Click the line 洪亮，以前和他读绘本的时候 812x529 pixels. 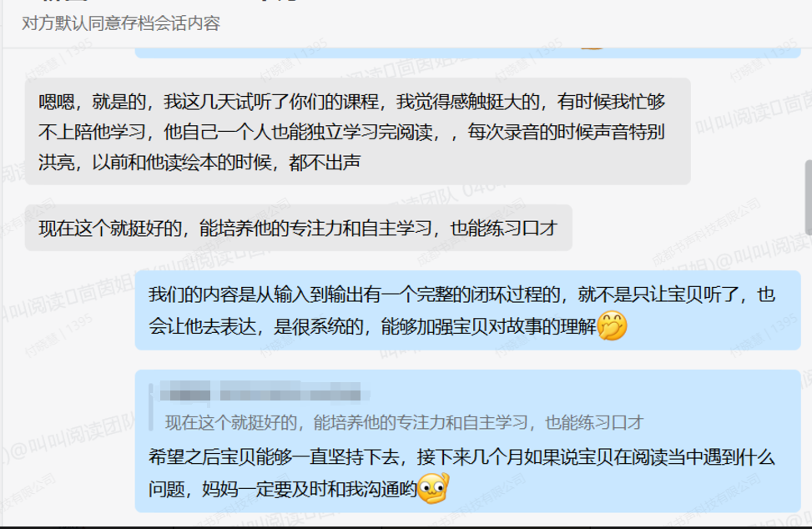[x=199, y=163]
